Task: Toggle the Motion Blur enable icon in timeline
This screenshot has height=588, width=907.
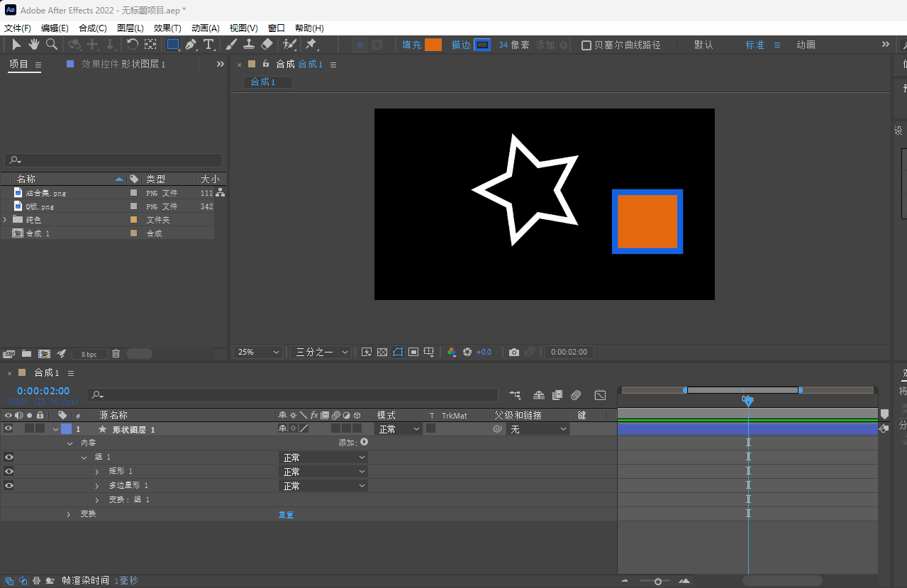Action: tap(576, 394)
